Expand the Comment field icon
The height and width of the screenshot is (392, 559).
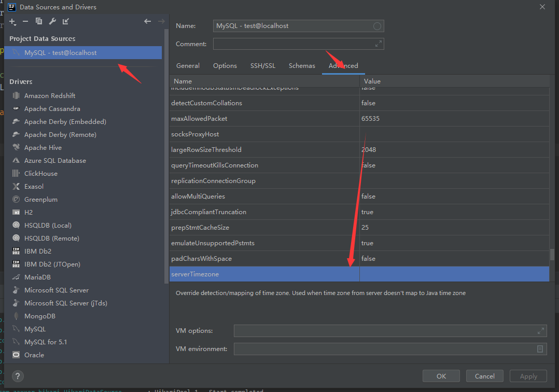(378, 44)
